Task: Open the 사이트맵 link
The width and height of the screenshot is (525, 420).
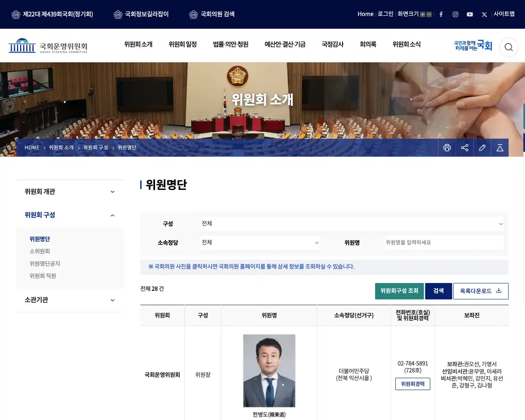Action: [504, 14]
